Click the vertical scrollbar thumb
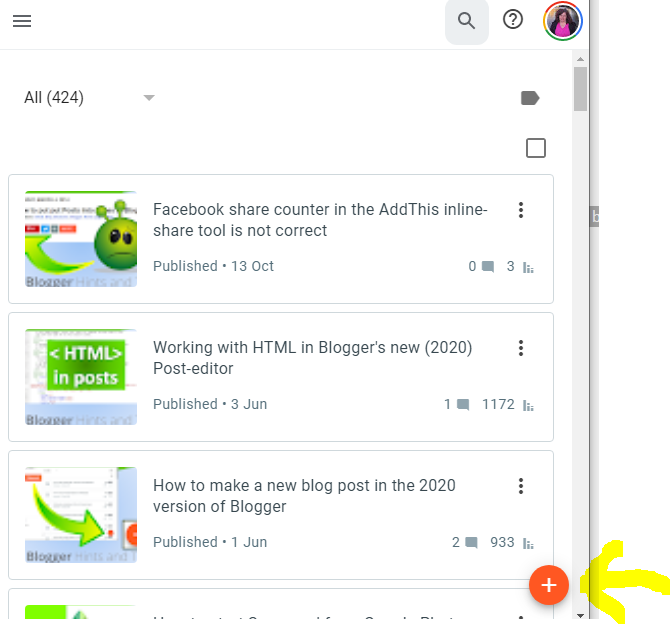 (580, 89)
